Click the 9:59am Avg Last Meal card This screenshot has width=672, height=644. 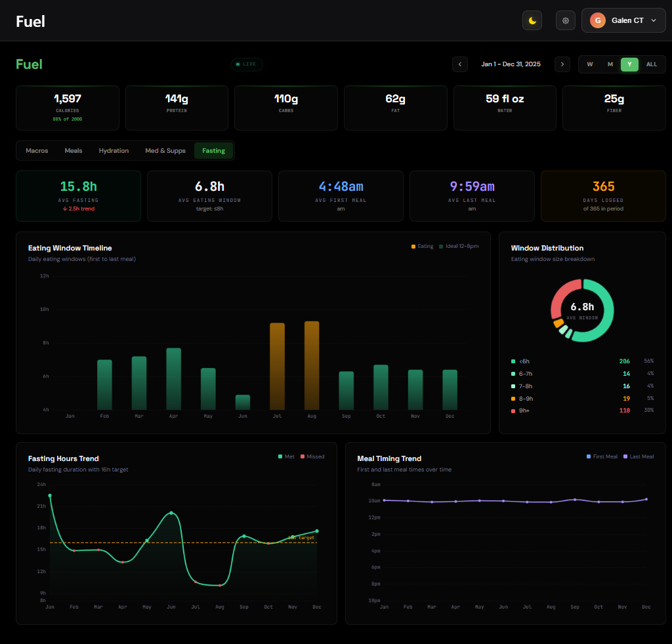pyautogui.click(x=472, y=196)
